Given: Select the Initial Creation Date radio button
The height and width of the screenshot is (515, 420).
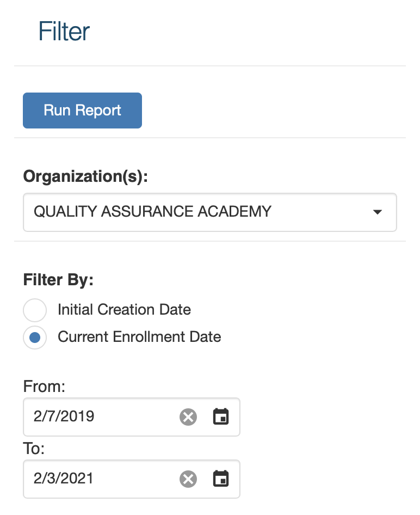Looking at the screenshot, I should 35,310.
